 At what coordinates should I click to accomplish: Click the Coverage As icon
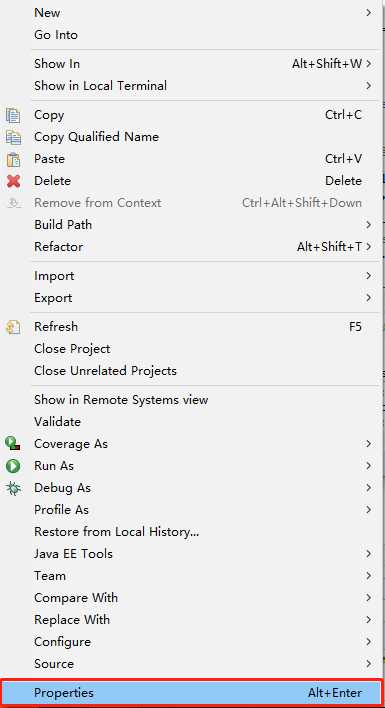[13, 444]
